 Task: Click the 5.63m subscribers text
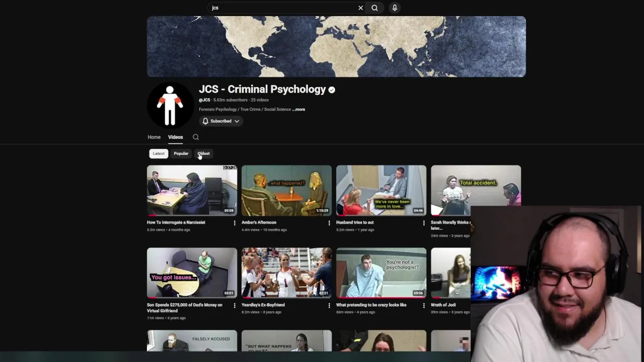pyautogui.click(x=230, y=100)
